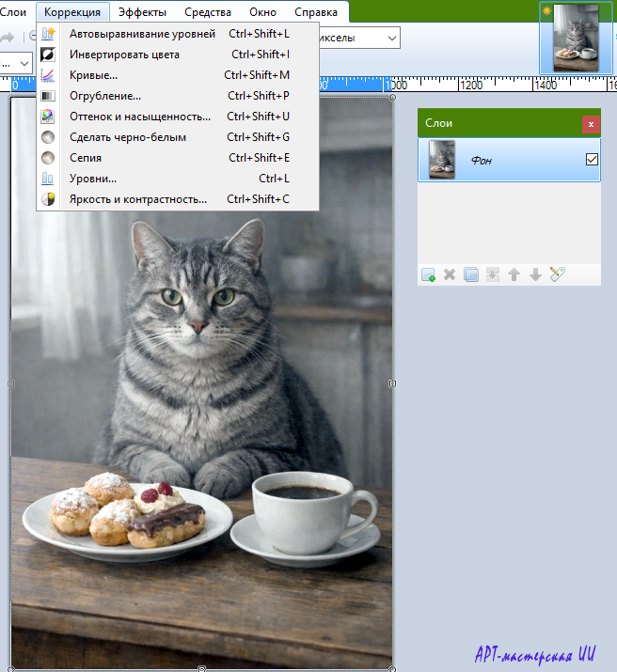
Task: Open the Окно menu
Action: (262, 12)
